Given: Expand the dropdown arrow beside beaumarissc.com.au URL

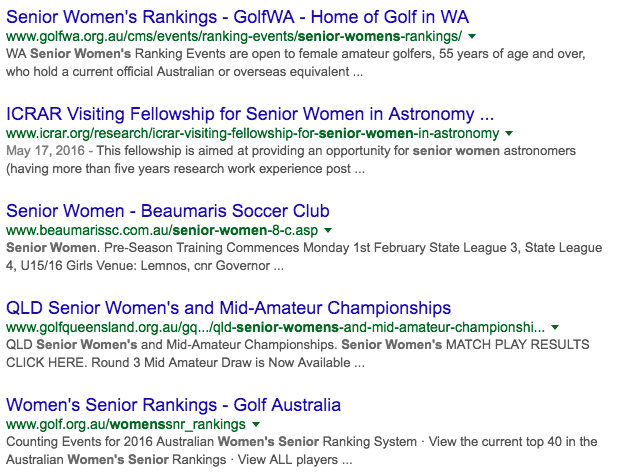Looking at the screenshot, I should (x=328, y=230).
